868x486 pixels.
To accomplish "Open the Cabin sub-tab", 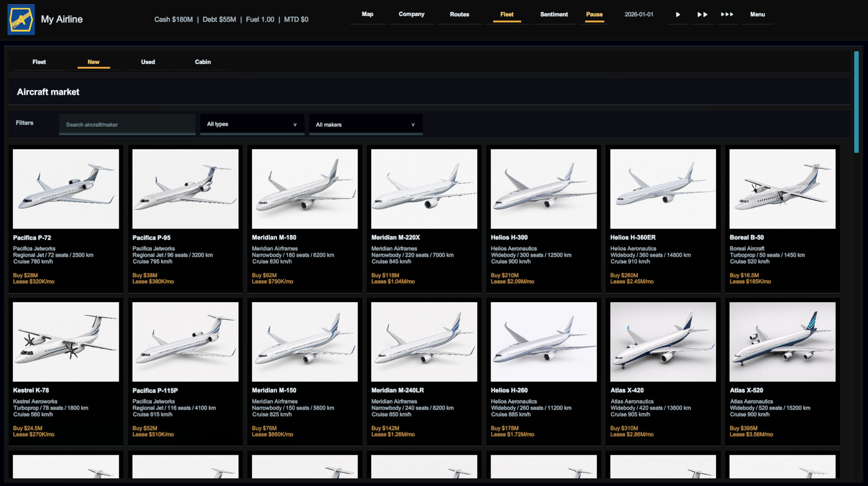I will pyautogui.click(x=203, y=62).
